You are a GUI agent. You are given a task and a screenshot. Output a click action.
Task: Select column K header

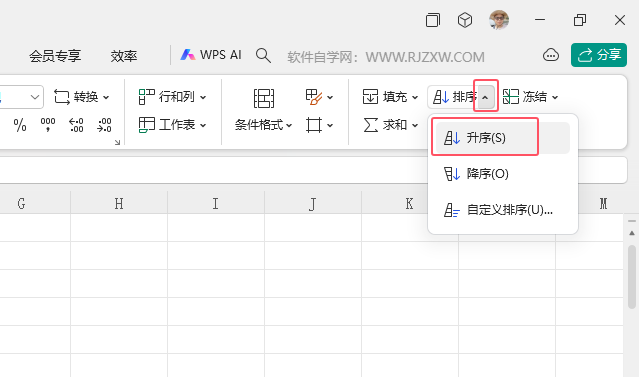410,203
